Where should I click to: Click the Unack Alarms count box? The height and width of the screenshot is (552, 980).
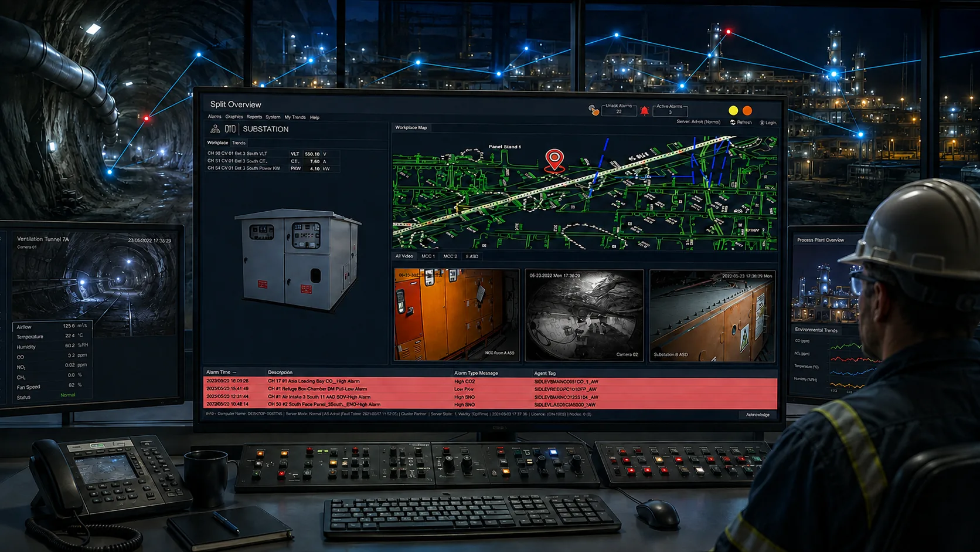pos(619,110)
